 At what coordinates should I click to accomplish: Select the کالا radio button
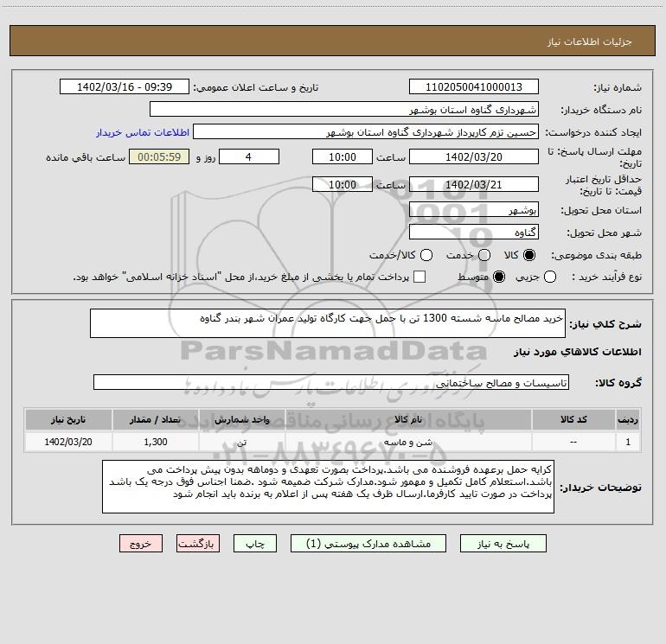tap(529, 255)
